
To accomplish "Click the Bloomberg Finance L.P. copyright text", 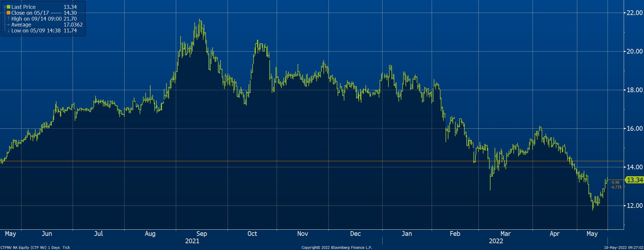I will click(337, 248).
